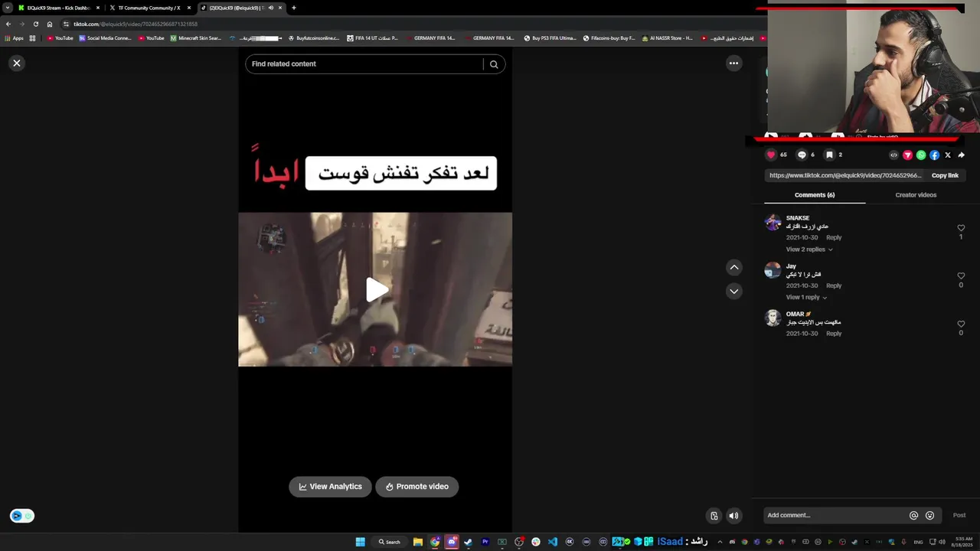This screenshot has width=980, height=551.
Task: Open File Explorer from taskbar
Action: coord(418,542)
